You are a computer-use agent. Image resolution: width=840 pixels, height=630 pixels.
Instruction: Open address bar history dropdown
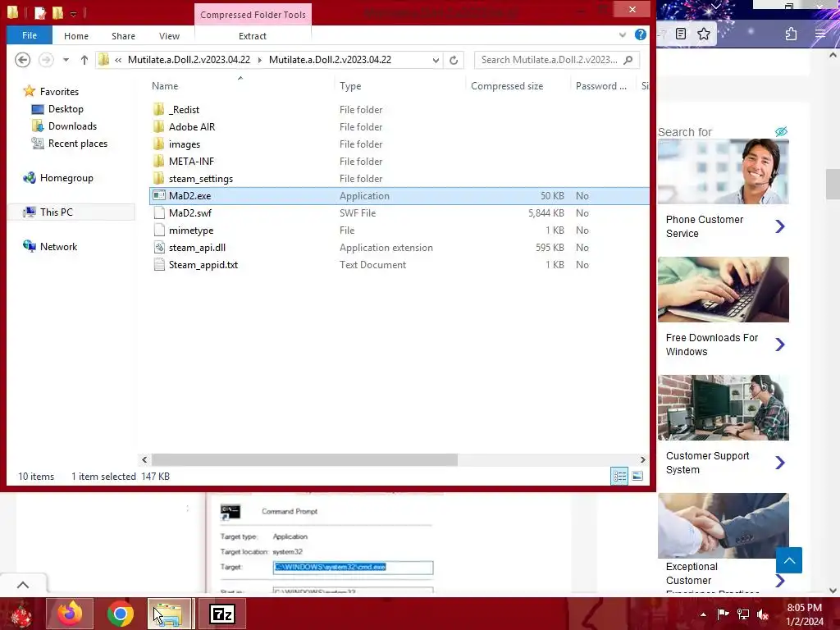436,60
